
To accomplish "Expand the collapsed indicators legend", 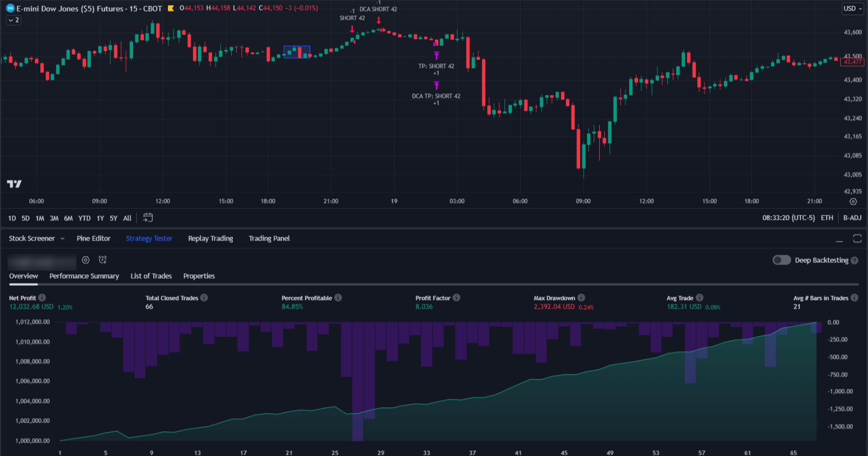I will (14, 20).
